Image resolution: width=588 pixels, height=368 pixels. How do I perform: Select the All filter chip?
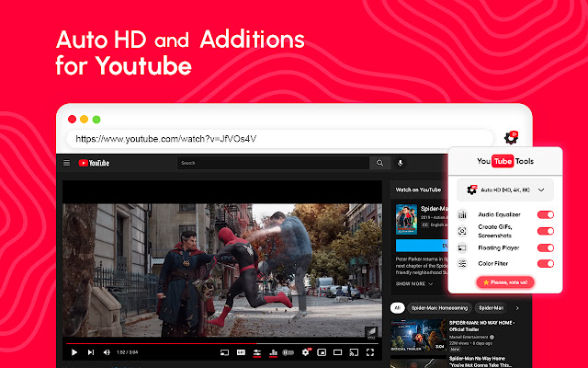(398, 307)
